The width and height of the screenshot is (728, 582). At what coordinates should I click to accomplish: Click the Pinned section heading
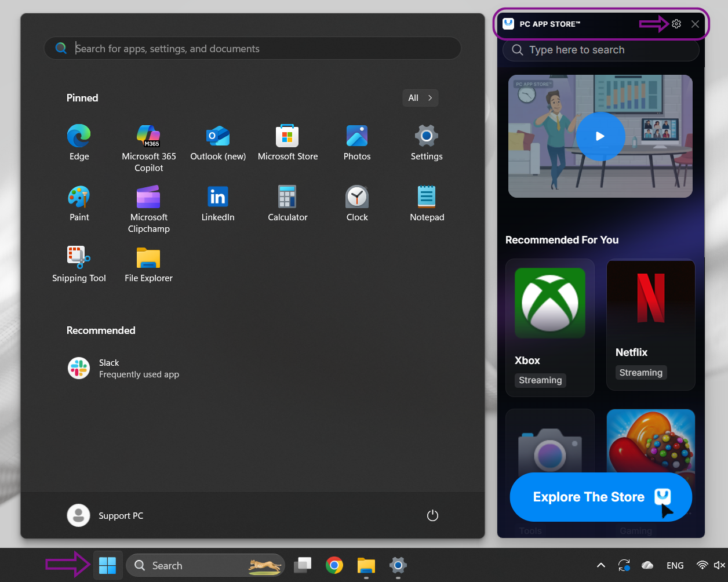tap(82, 98)
